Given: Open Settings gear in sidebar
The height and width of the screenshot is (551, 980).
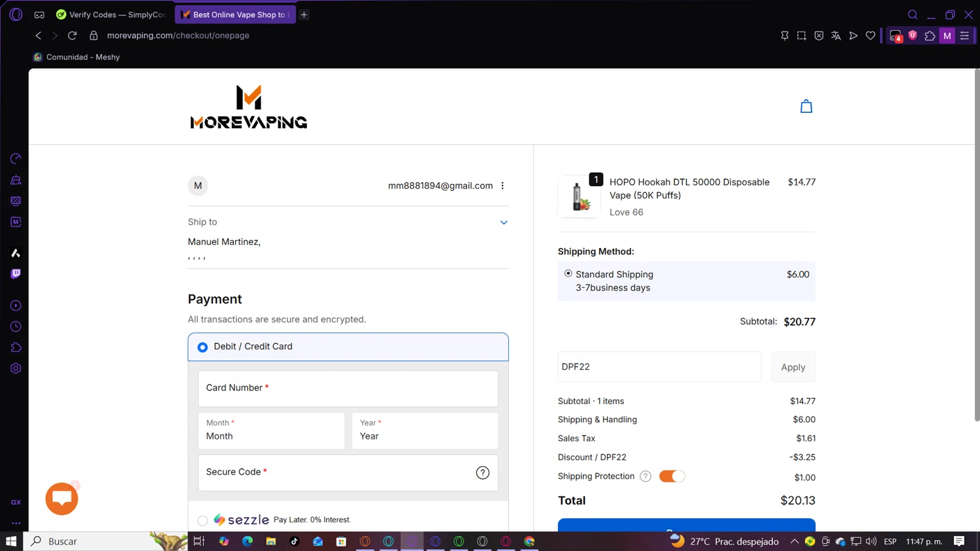Looking at the screenshot, I should (x=16, y=368).
